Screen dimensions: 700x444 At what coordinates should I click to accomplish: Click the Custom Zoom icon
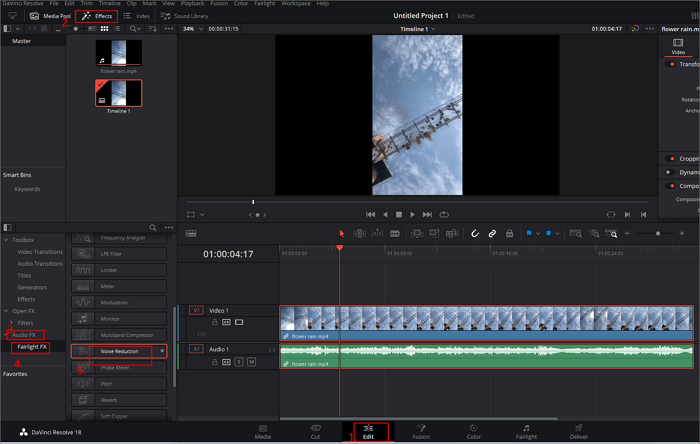pos(611,234)
